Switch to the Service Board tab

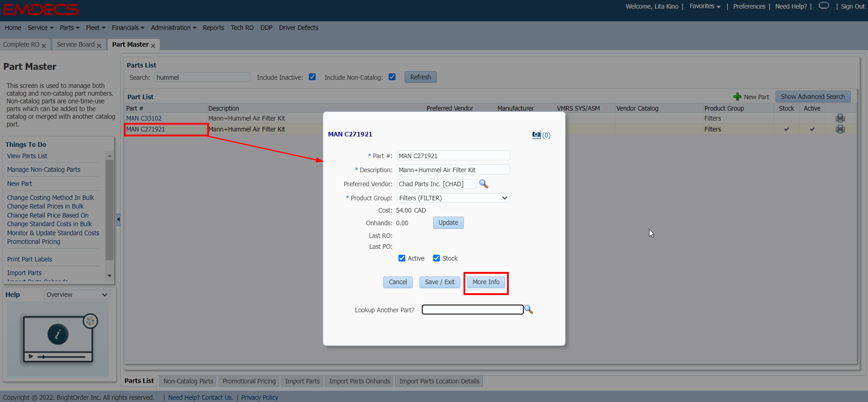76,44
